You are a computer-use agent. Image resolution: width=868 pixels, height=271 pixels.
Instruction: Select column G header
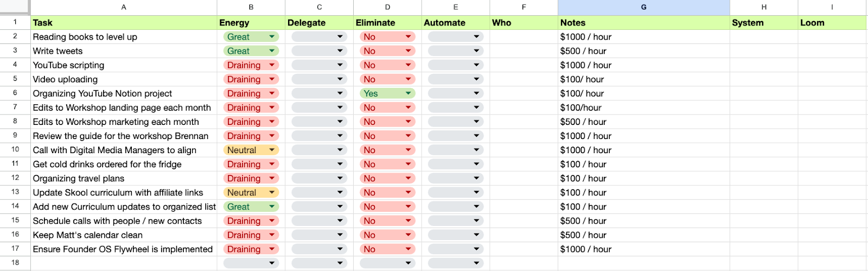643,8
